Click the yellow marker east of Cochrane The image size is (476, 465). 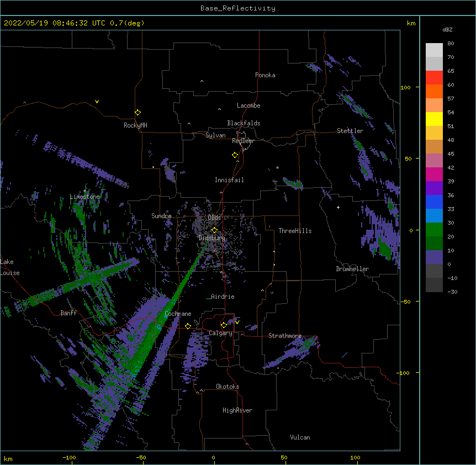click(188, 326)
